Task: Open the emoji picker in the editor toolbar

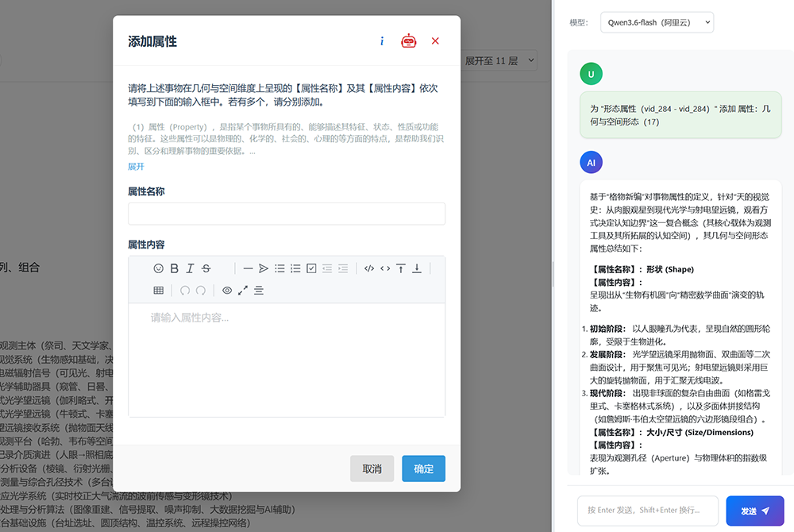Action: tap(159, 268)
